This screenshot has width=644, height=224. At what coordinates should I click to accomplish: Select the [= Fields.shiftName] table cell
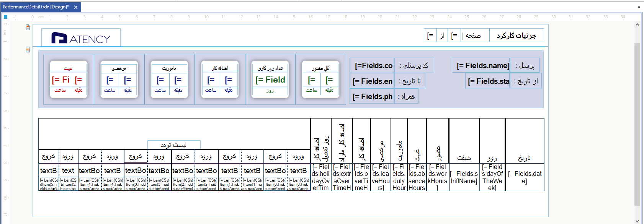pyautogui.click(x=464, y=177)
